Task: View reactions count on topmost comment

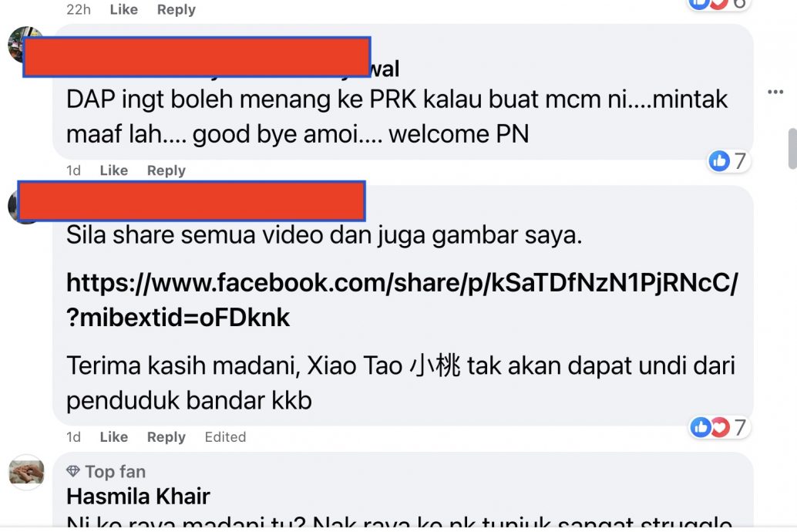Action: tap(718, 4)
